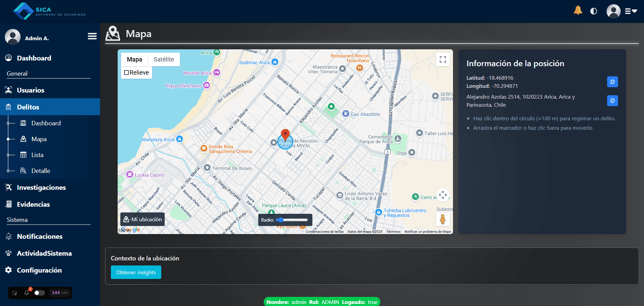Open the Términos link below the map

393,231
